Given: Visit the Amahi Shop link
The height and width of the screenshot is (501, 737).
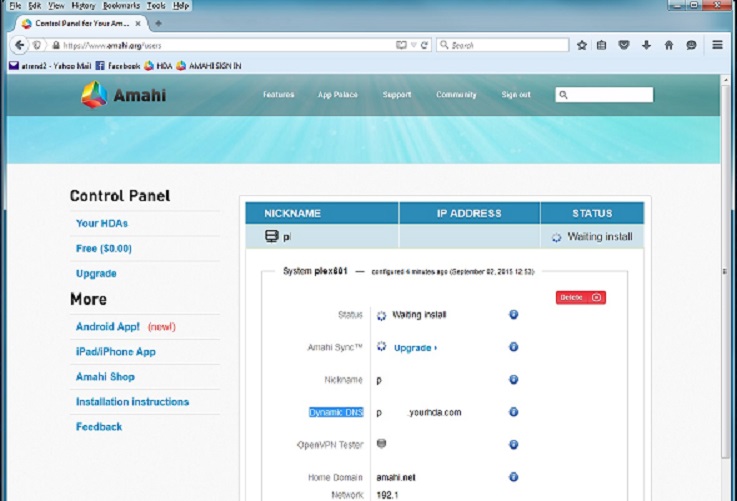Looking at the screenshot, I should [105, 376].
